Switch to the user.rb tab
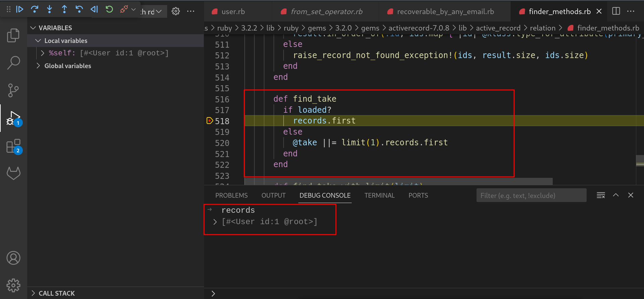 tap(233, 11)
